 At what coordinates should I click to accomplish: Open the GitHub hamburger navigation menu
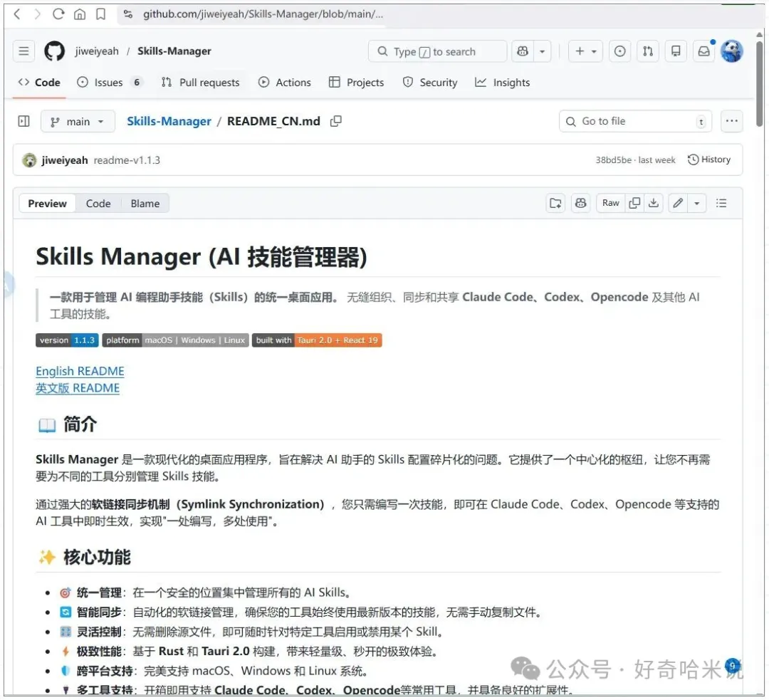pyautogui.click(x=23, y=51)
